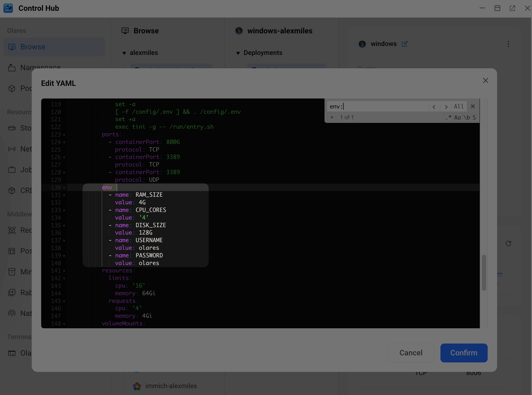Click the edit icon next to windows

pyautogui.click(x=405, y=44)
